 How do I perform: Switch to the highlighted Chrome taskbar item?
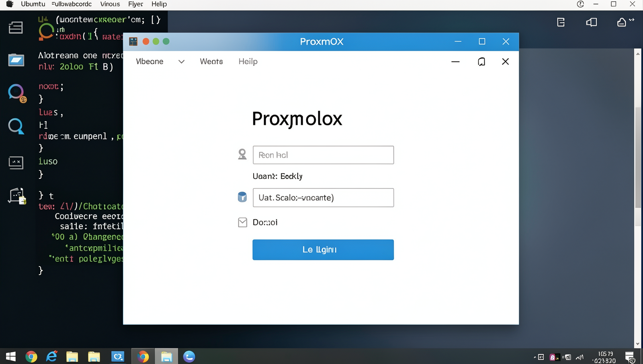[143, 356]
